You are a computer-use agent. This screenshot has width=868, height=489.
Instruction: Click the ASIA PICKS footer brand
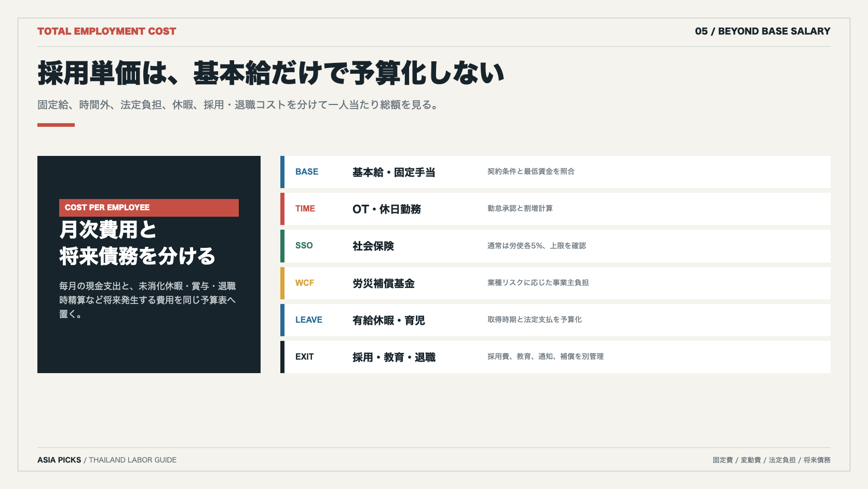(x=59, y=460)
